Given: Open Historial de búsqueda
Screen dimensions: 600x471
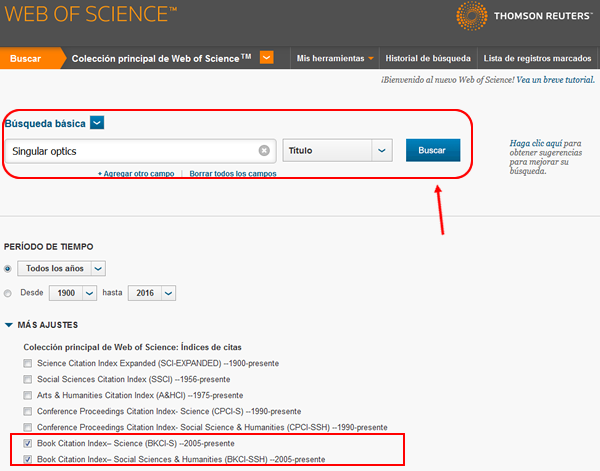Looking at the screenshot, I should [428, 59].
